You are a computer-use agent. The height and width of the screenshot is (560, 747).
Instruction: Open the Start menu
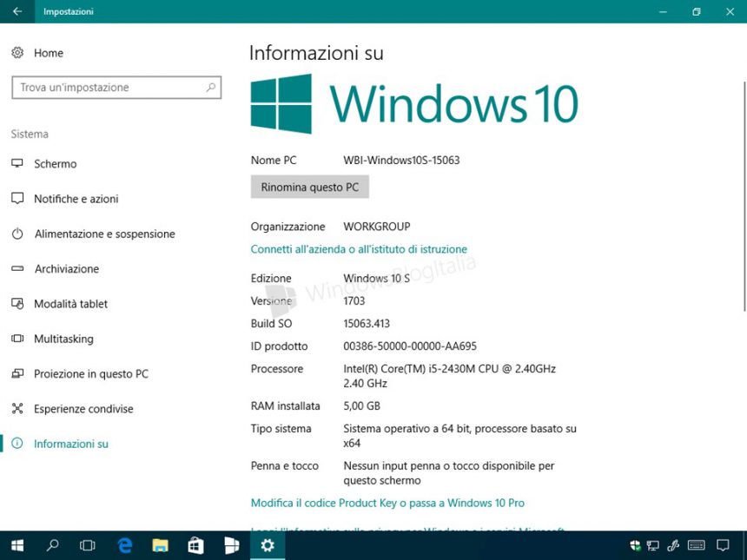[x=17, y=545]
